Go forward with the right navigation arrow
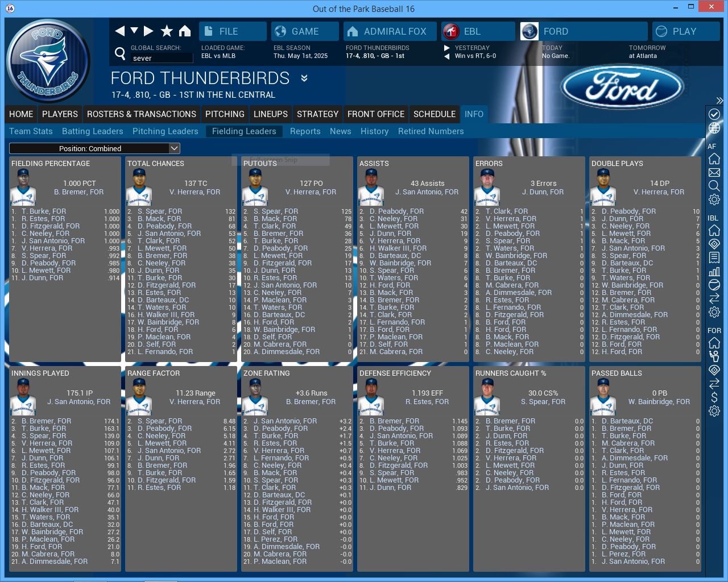This screenshot has width=728, height=582. tap(148, 31)
